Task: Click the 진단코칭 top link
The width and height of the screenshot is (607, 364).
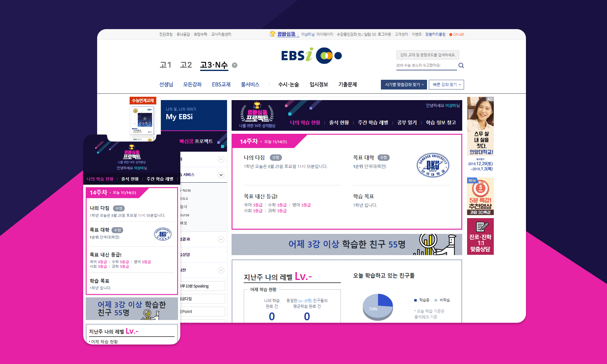Action: click(x=166, y=35)
